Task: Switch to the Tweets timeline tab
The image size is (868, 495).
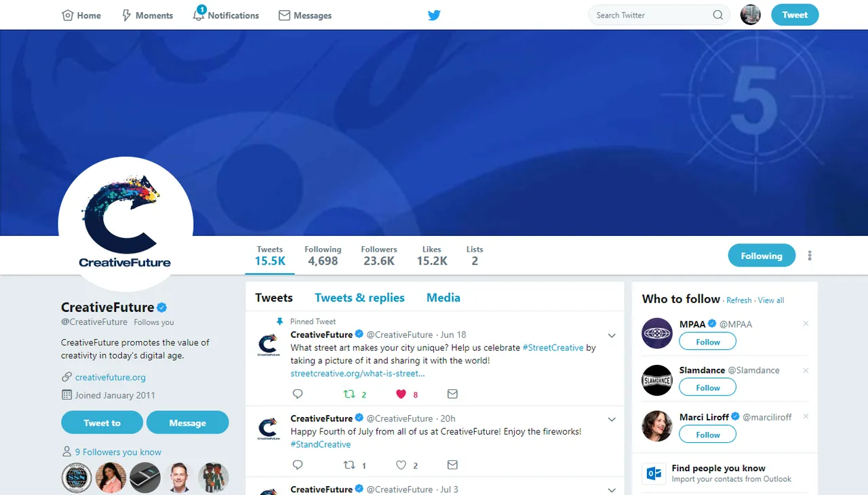Action: [x=274, y=298]
